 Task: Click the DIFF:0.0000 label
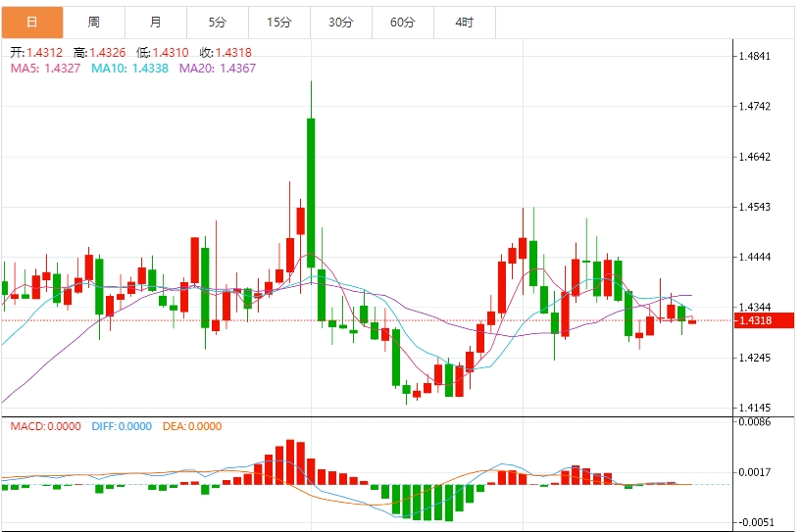[x=122, y=426]
